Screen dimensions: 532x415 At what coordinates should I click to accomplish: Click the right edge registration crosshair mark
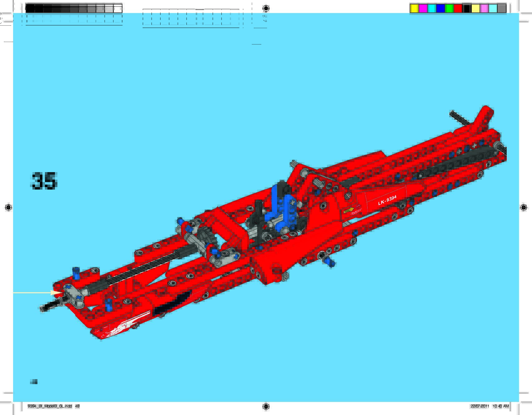[524, 208]
